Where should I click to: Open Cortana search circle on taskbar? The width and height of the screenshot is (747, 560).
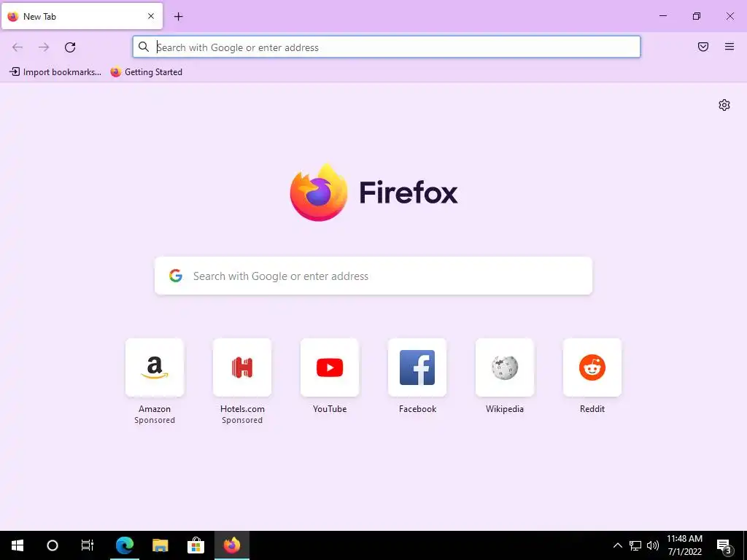53,545
